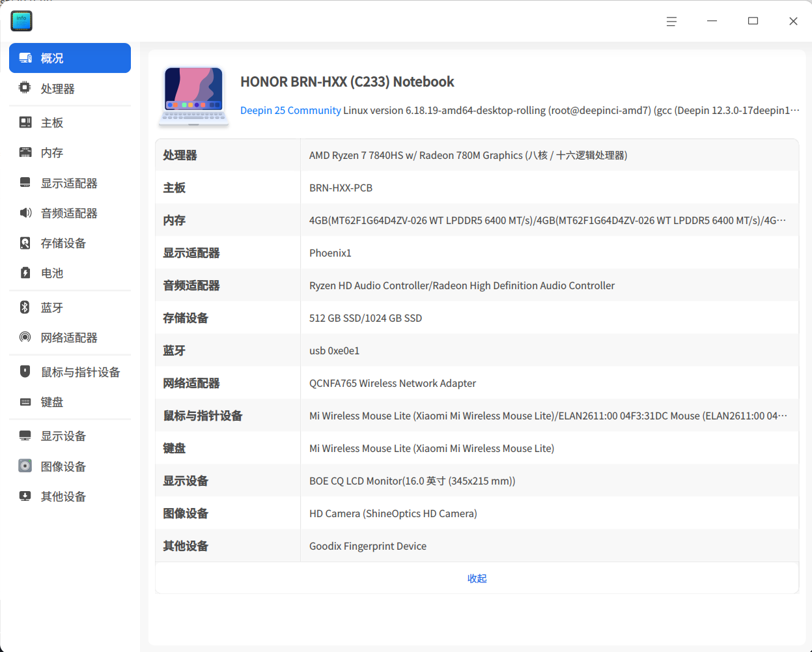Maximize the device manager window
The height and width of the screenshot is (652, 812).
pos(753,21)
